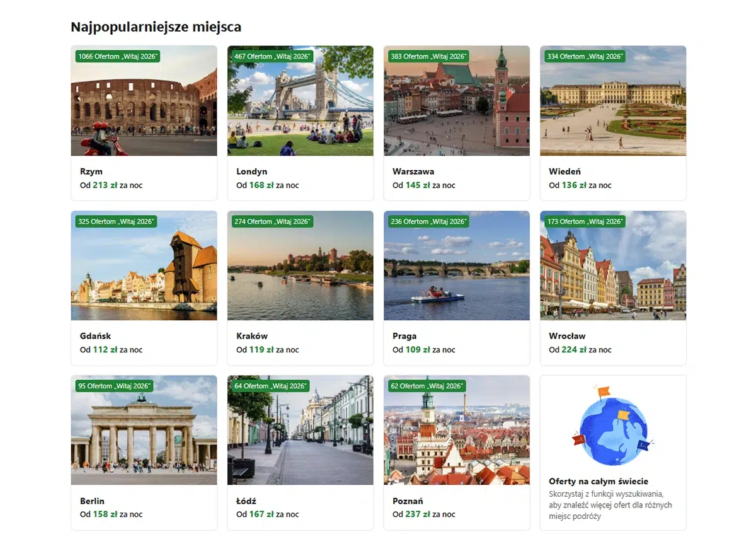Open the Rzym Colosseum photo
Screen dimensions: 756x556
pyautogui.click(x=144, y=100)
